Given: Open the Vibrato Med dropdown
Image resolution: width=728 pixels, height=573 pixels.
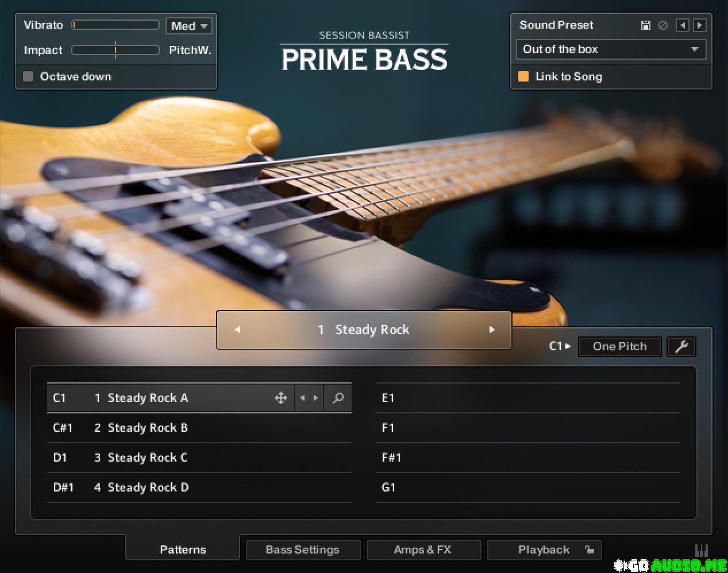Looking at the screenshot, I should tap(189, 26).
